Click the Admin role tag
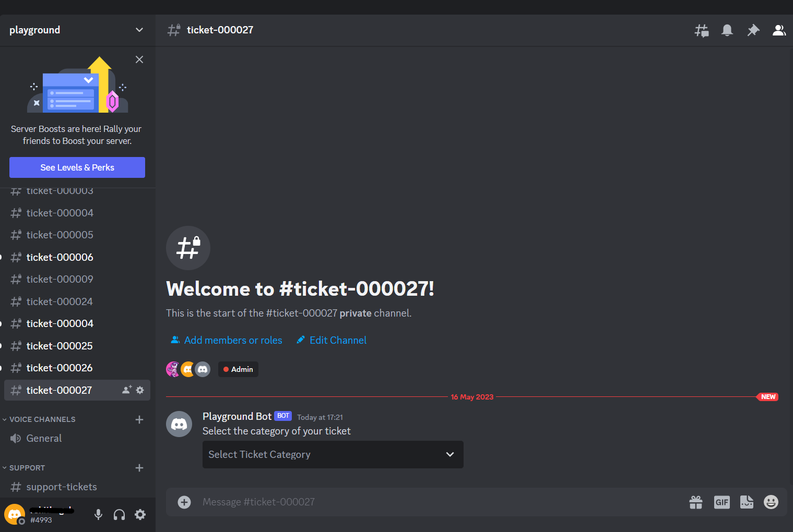The width and height of the screenshot is (793, 532). click(238, 369)
